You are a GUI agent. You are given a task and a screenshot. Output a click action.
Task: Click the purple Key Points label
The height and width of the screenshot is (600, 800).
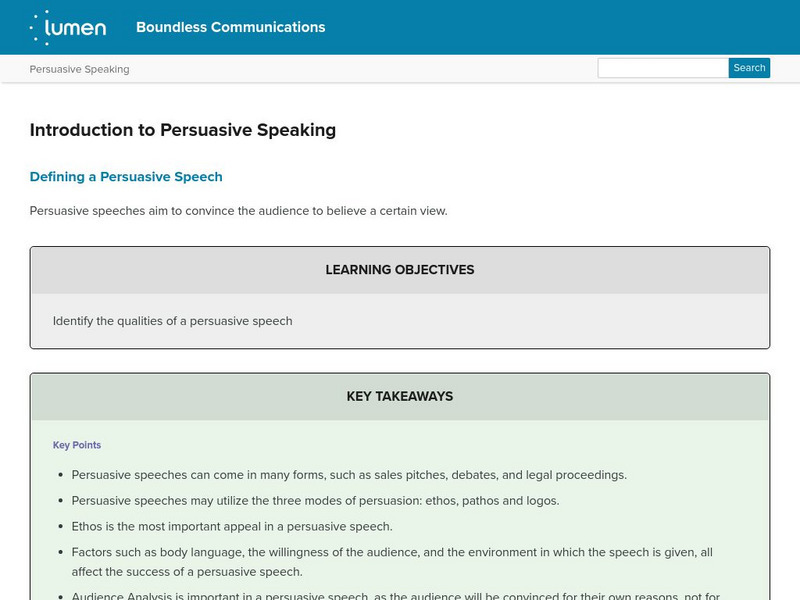(x=77, y=445)
